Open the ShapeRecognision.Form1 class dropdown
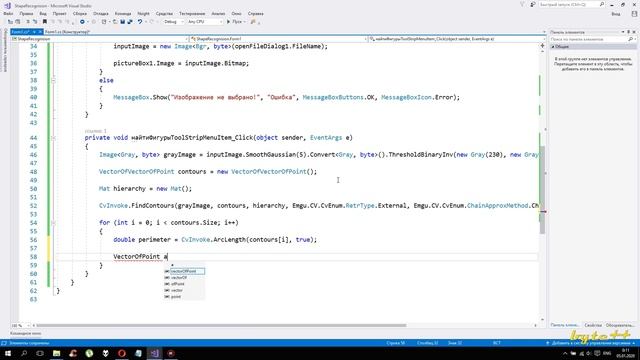640x360 pixels. [x=279, y=39]
